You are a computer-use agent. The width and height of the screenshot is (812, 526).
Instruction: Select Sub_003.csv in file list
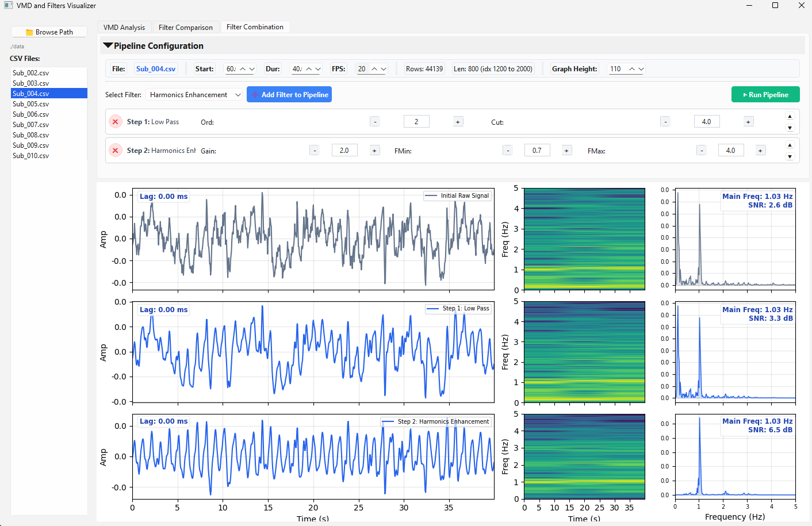tap(49, 83)
